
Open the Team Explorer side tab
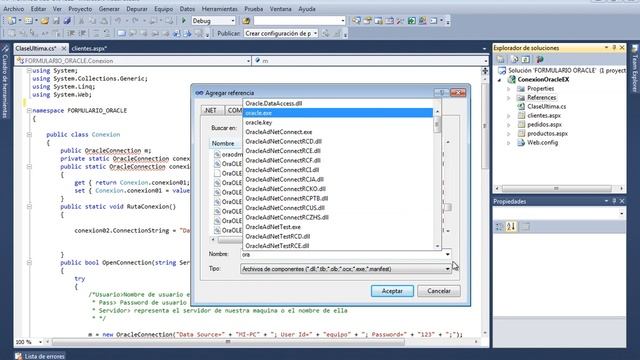click(635, 69)
